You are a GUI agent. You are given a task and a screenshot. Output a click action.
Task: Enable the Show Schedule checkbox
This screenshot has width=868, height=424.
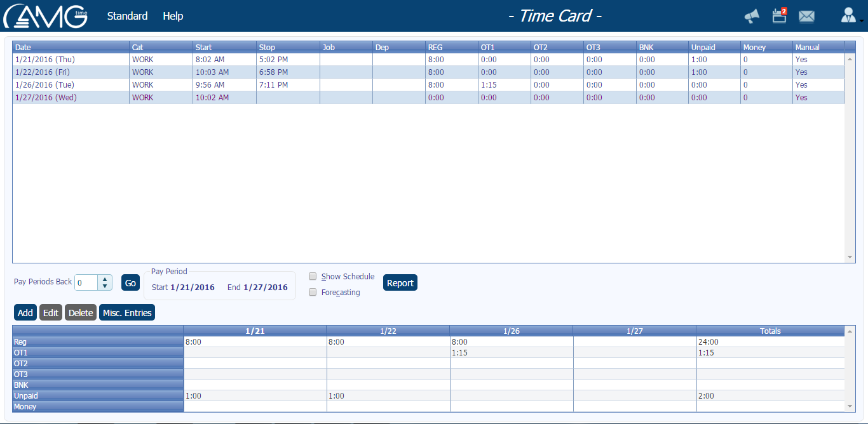(x=312, y=276)
